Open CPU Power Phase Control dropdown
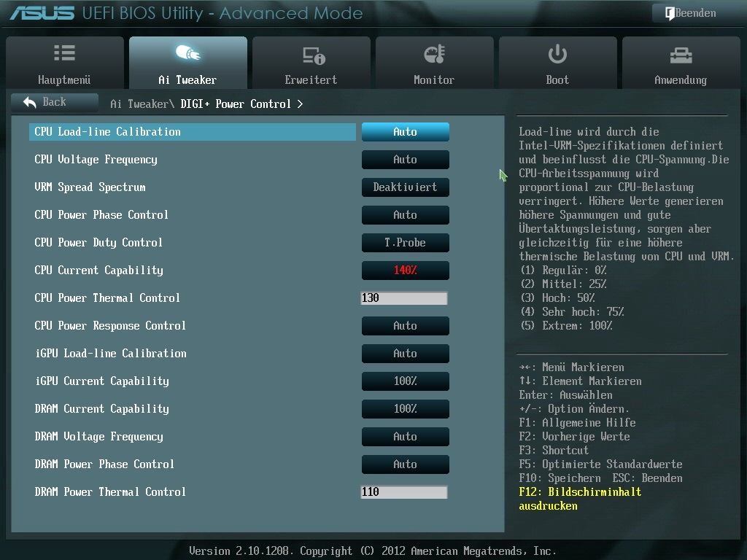Screen dimensions: 747x560 point(405,215)
